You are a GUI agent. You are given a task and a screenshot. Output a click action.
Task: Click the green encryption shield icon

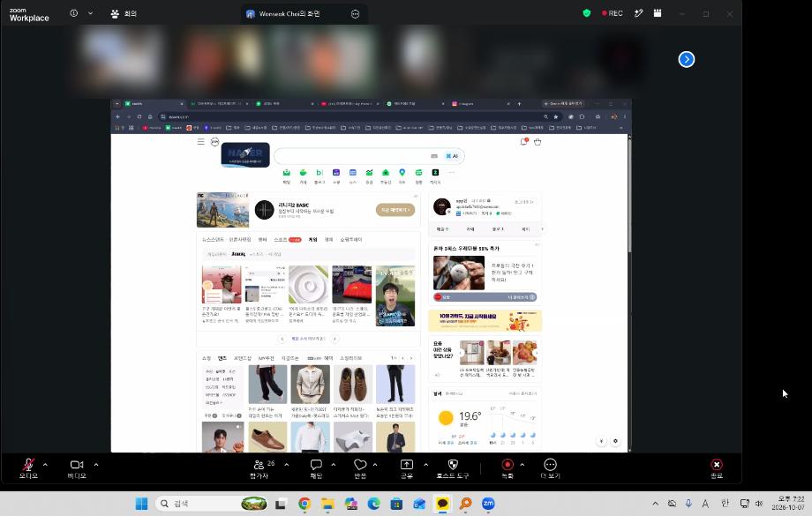(x=587, y=13)
